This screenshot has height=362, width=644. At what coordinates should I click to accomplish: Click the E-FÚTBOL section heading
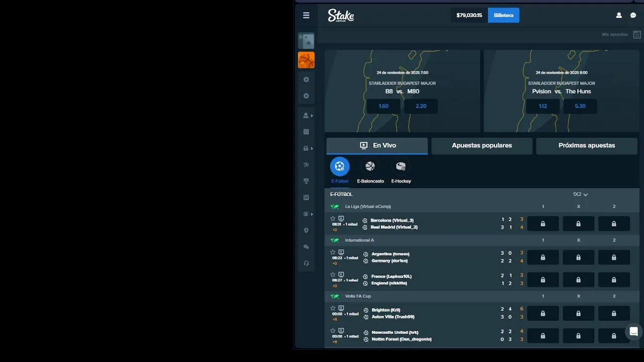(341, 194)
